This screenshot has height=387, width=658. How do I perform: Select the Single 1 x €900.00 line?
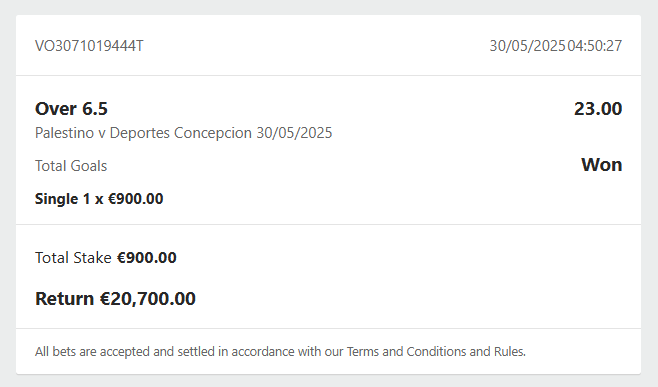click(99, 199)
